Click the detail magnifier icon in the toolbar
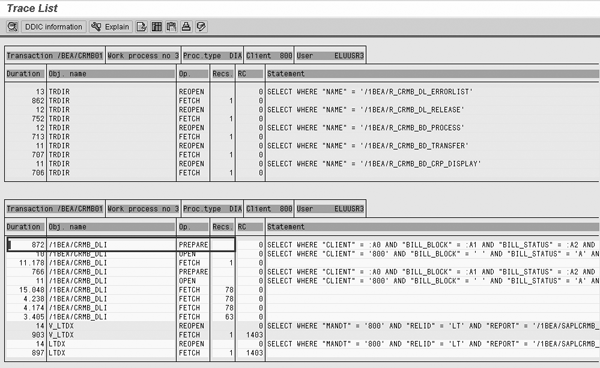This screenshot has width=600, height=368. 12,27
